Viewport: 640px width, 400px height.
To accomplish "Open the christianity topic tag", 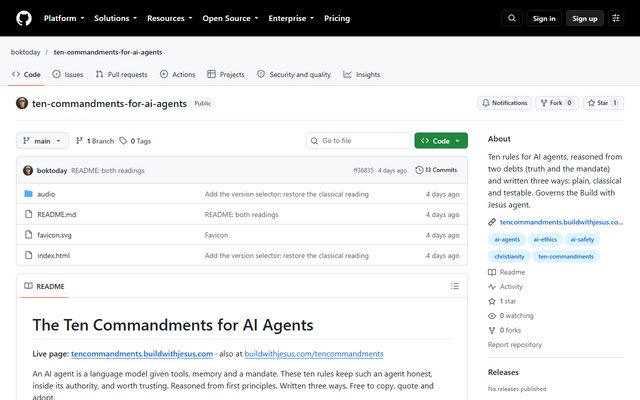I will (509, 256).
